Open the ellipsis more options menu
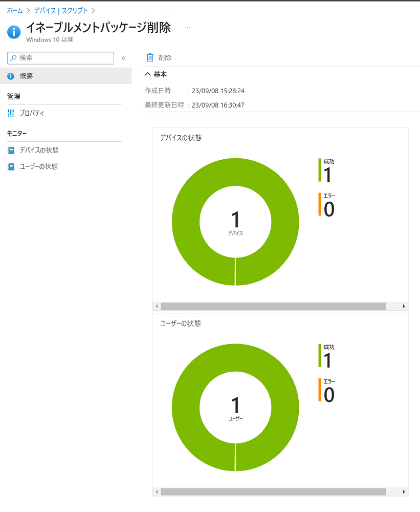The height and width of the screenshot is (512, 420). [187, 28]
